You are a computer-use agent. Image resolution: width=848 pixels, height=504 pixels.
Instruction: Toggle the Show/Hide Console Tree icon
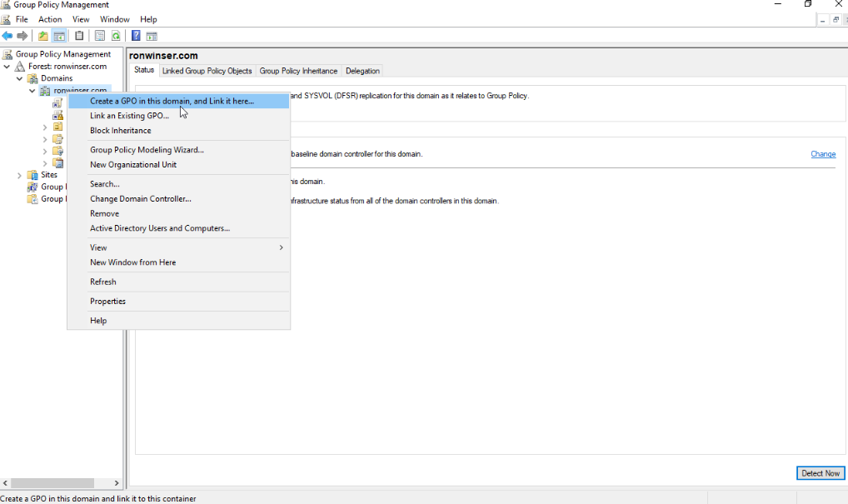pyautogui.click(x=59, y=36)
